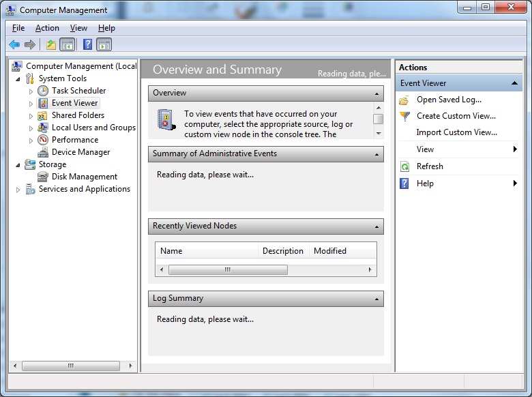Click the Back arrow toolbar icon

pos(14,44)
